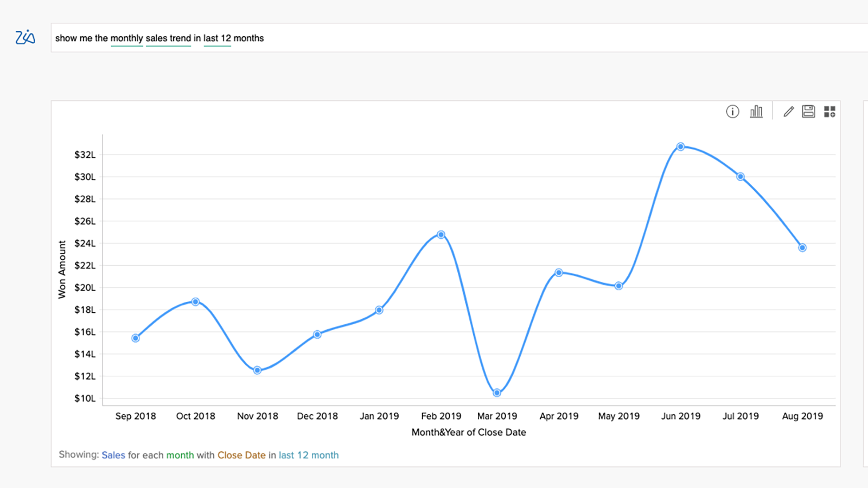Click the Zia assistant logo
This screenshot has width=868, height=488.
24,37
